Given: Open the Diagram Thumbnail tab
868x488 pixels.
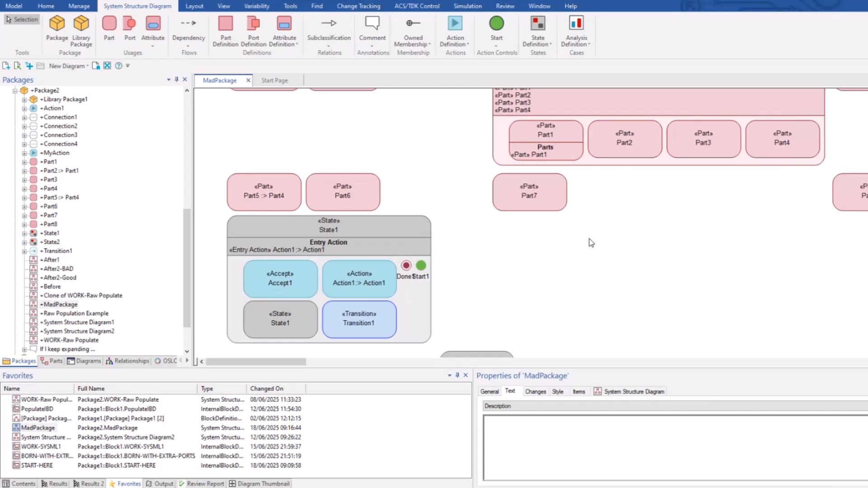Looking at the screenshot, I should pyautogui.click(x=259, y=484).
